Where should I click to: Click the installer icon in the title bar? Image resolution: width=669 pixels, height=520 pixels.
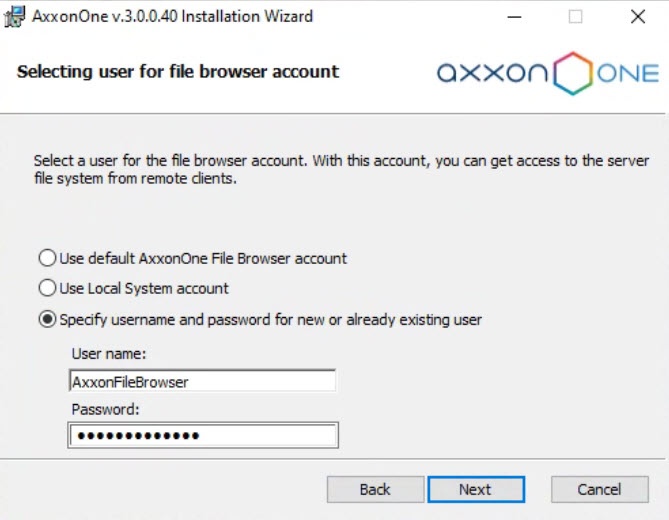click(x=16, y=16)
